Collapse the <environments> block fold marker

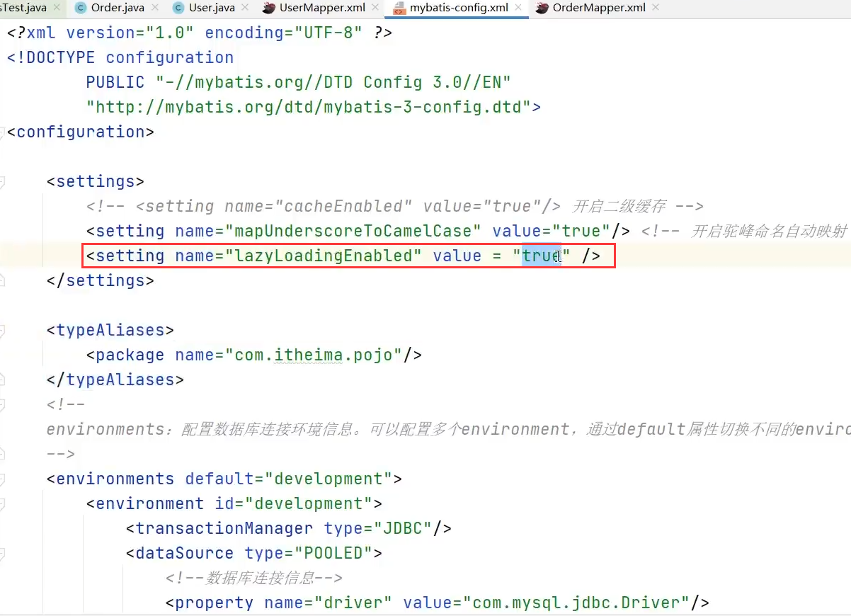click(x=2, y=479)
